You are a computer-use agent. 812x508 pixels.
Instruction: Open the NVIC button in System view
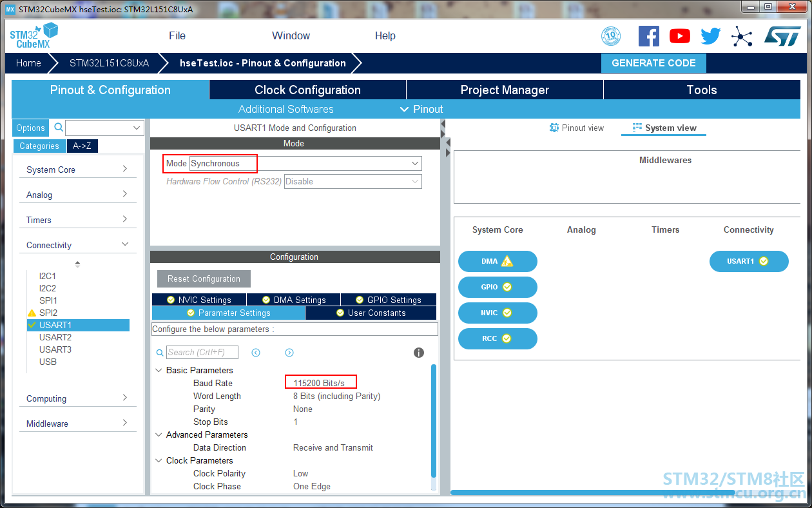click(x=498, y=313)
